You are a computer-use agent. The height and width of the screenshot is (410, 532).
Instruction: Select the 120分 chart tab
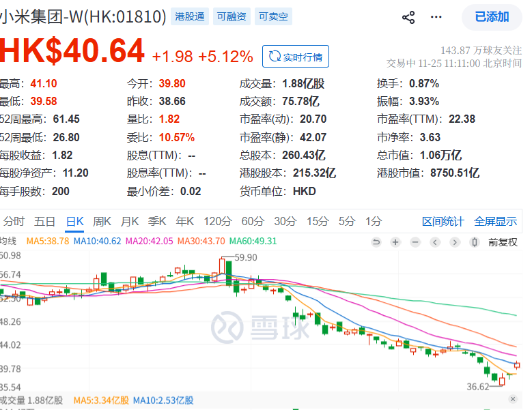click(x=217, y=221)
